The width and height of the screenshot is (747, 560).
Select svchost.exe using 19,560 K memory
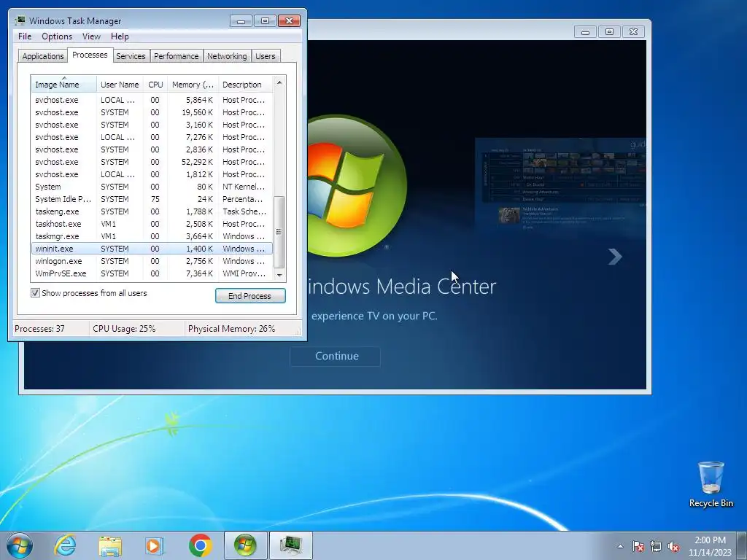tap(152, 112)
